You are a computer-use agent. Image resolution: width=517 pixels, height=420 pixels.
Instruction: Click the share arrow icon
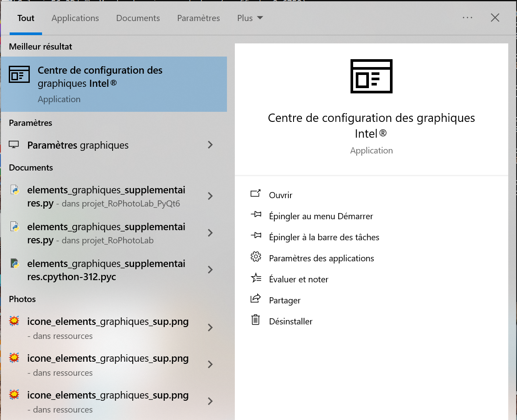[x=256, y=299]
